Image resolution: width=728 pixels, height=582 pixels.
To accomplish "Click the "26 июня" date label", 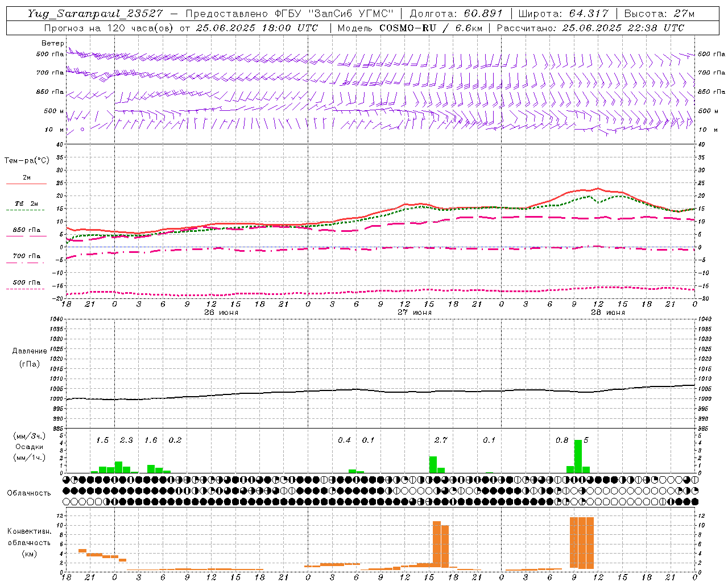I will [221, 312].
